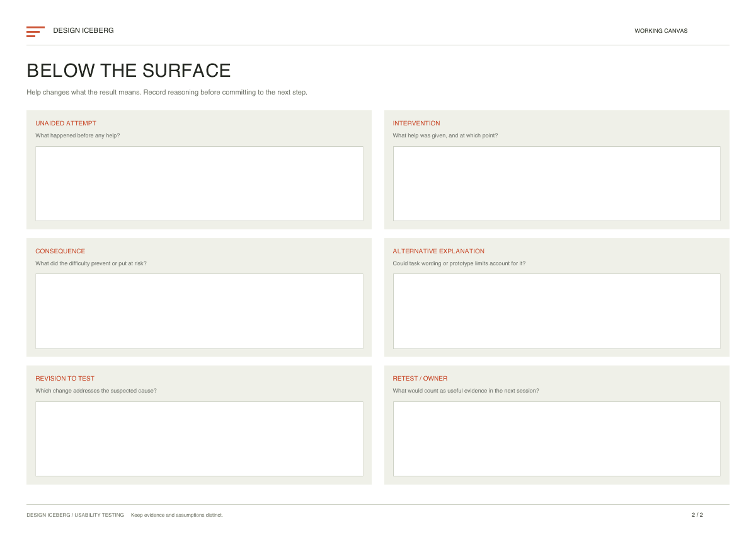Click the Revision to Test answer box
The height and width of the screenshot is (535, 756).
coord(199,439)
